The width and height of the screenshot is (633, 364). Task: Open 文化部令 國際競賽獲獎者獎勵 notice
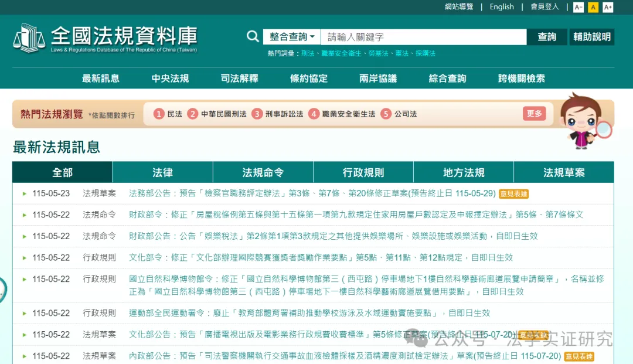point(321,257)
